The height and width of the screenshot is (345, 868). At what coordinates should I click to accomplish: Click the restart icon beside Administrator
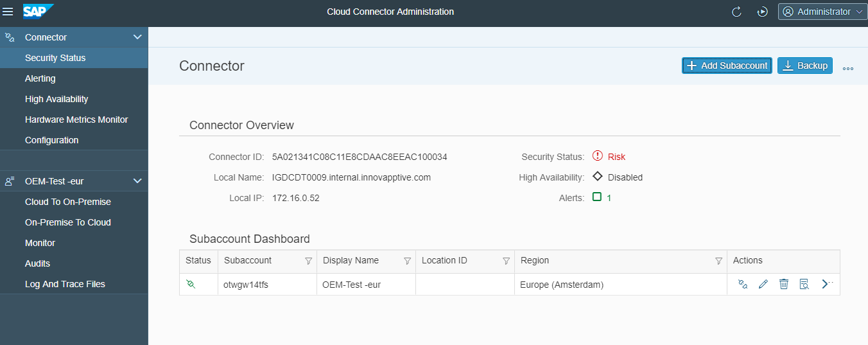[762, 12]
